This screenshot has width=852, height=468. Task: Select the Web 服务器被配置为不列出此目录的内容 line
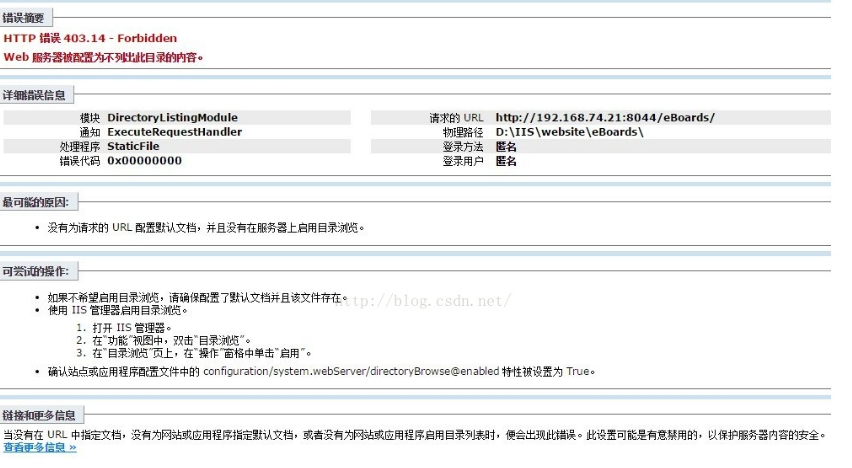pyautogui.click(x=103, y=57)
